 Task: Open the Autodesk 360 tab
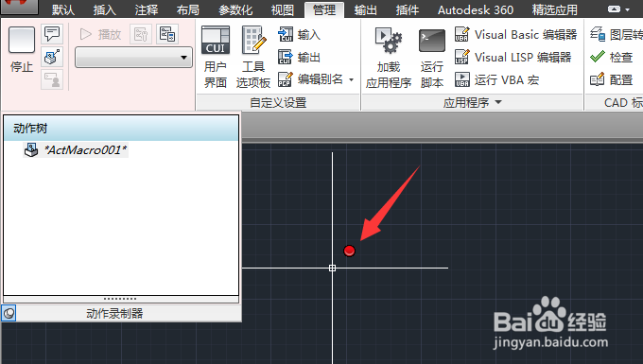coord(476,9)
